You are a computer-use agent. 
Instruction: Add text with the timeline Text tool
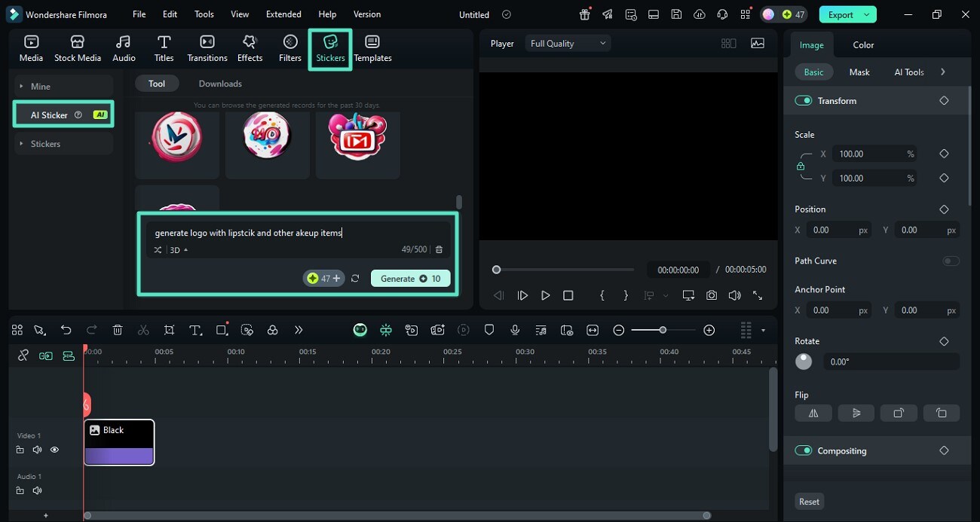point(195,330)
